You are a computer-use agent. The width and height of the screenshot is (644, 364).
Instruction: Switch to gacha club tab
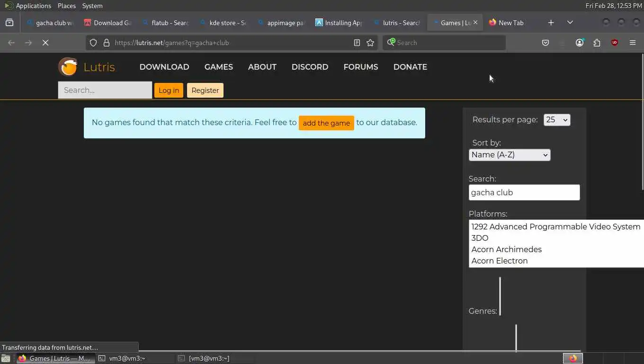coord(50,23)
